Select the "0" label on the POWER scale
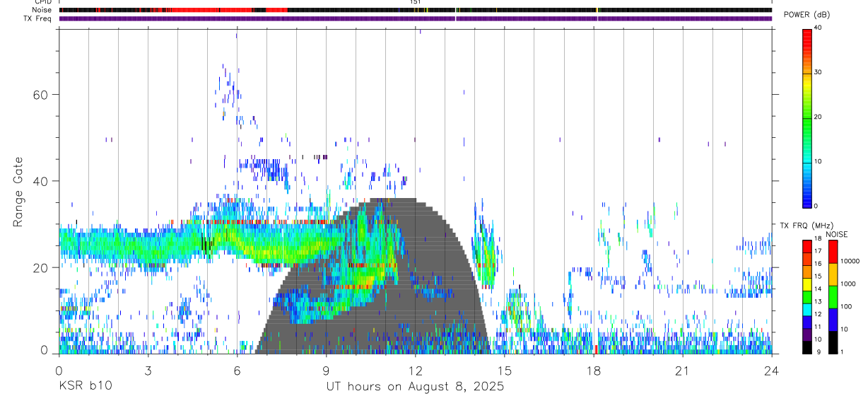This screenshot has height=401, width=868. (816, 206)
